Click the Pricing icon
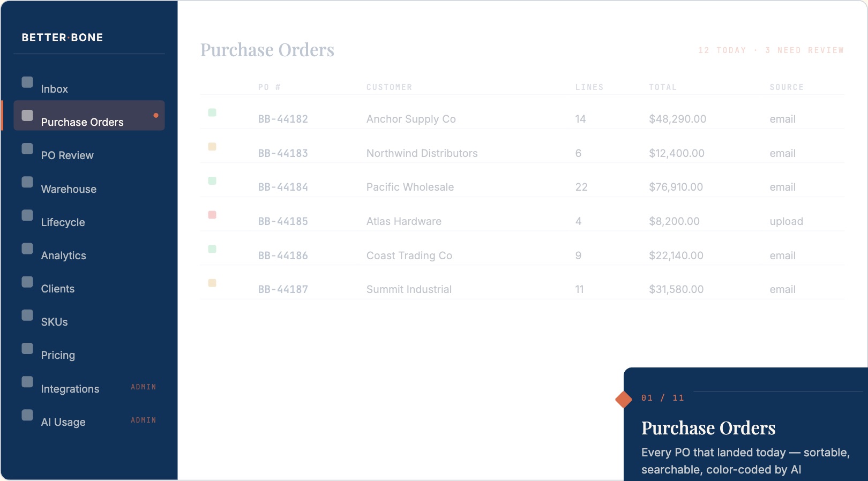This screenshot has height=481, width=868. 27,349
